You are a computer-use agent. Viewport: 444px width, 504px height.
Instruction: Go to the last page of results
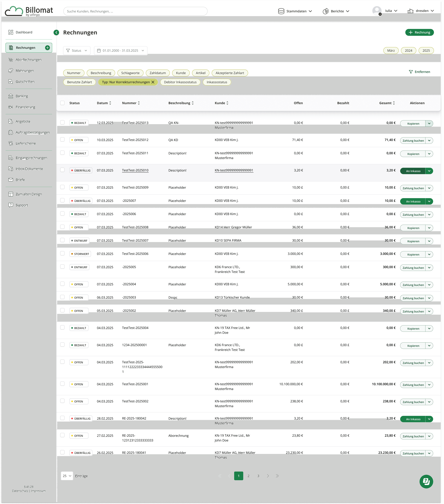click(277, 476)
